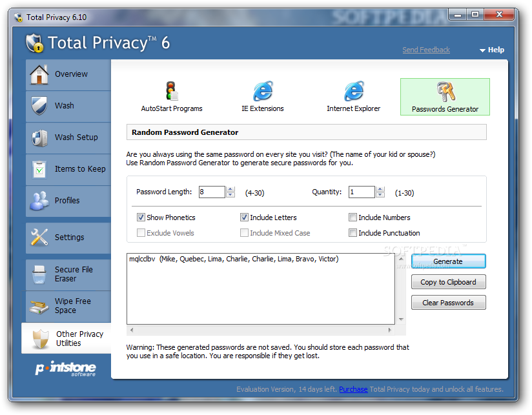Switch to the Wash section
The width and height of the screenshot is (532, 415).
pos(68,106)
